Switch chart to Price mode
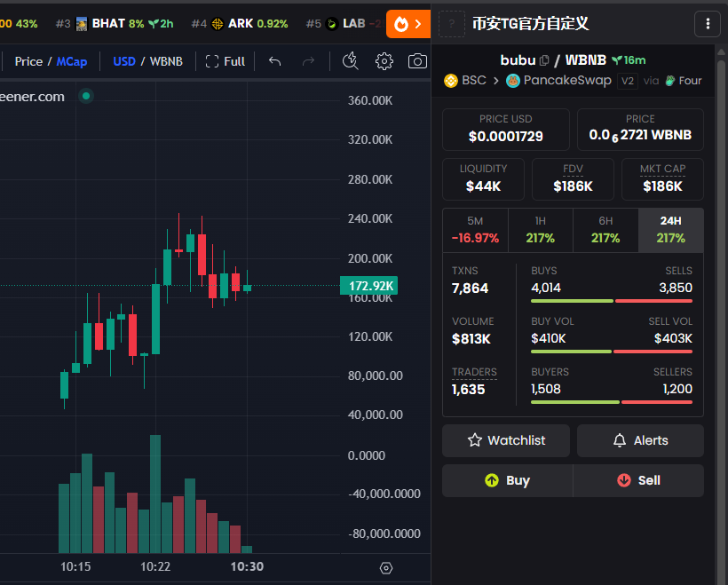 point(28,61)
